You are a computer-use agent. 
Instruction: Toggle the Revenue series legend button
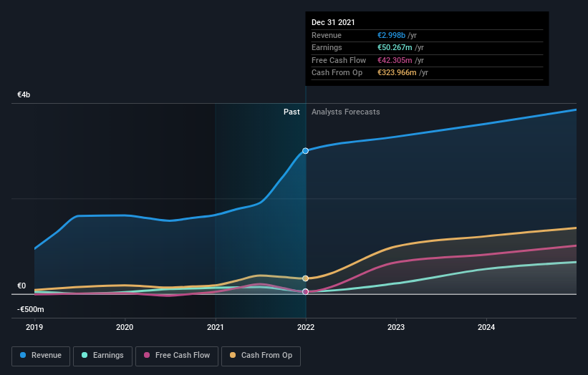point(41,356)
